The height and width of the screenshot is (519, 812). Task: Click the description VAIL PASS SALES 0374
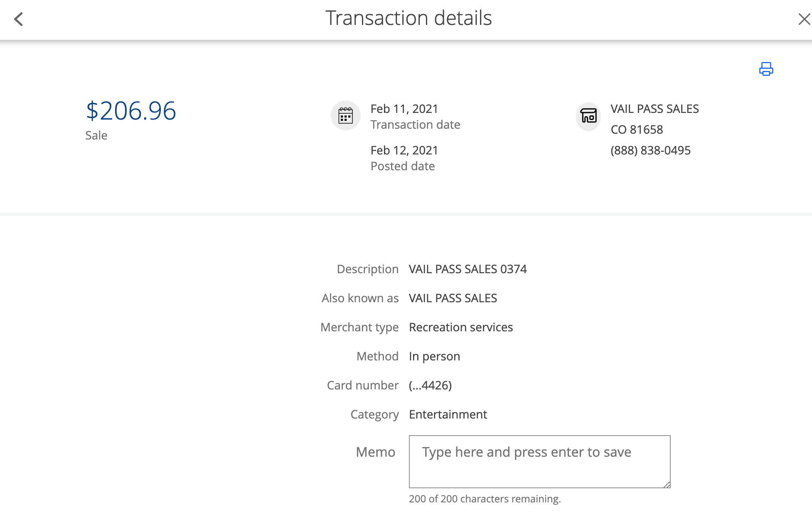click(468, 269)
